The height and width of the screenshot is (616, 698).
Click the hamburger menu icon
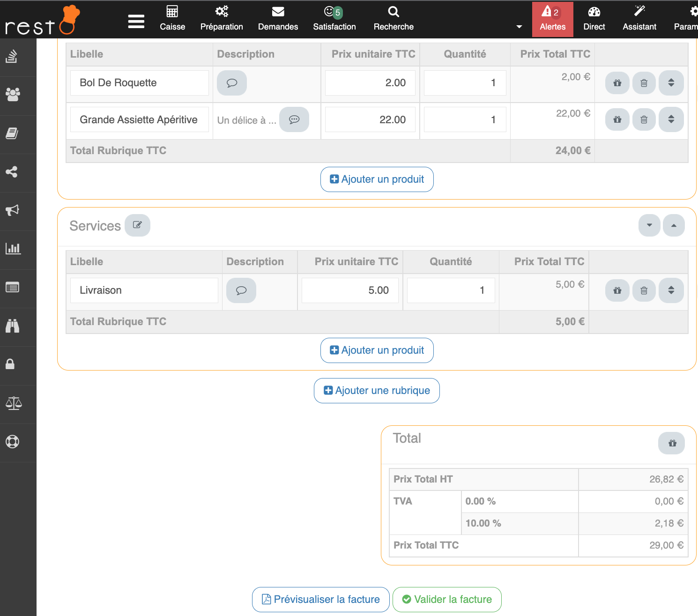[x=136, y=21]
